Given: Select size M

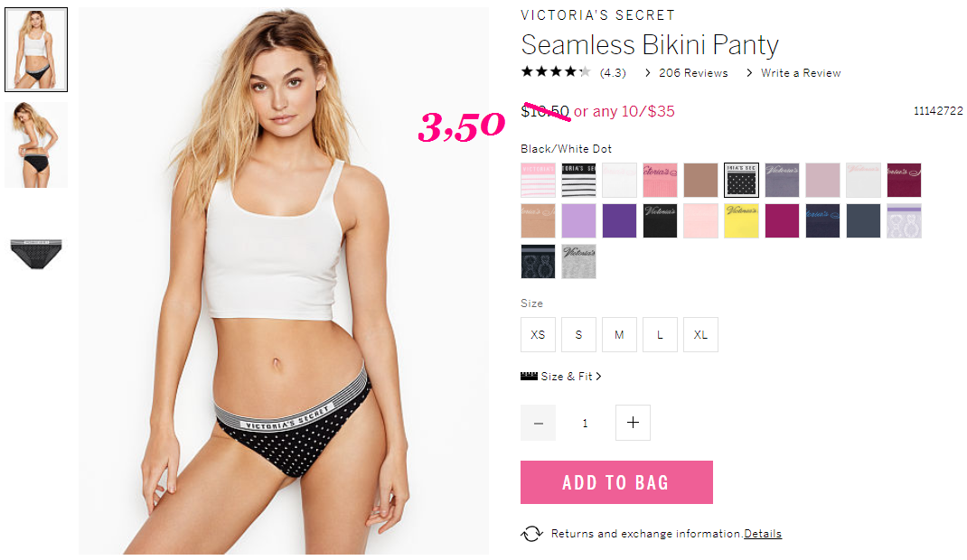Looking at the screenshot, I should click(619, 334).
